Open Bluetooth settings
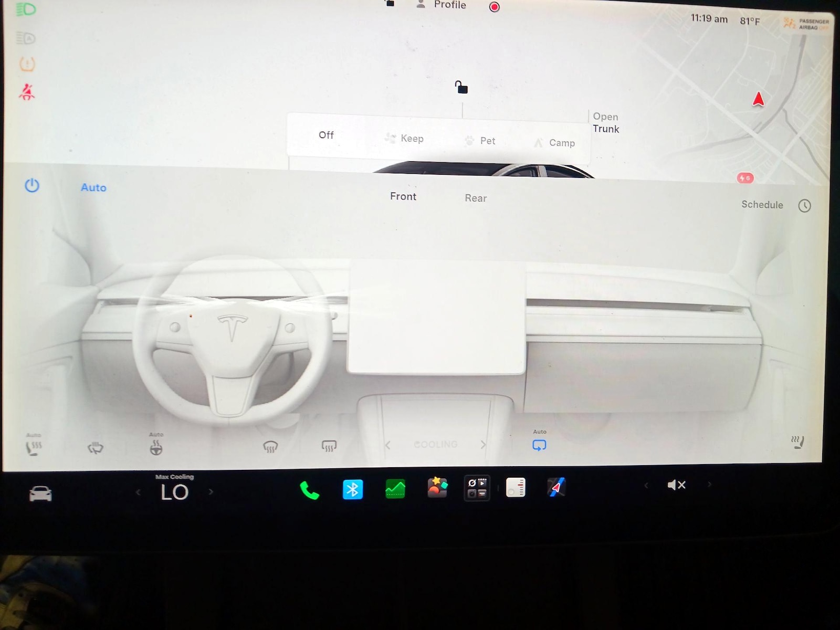The image size is (840, 630). (x=353, y=489)
